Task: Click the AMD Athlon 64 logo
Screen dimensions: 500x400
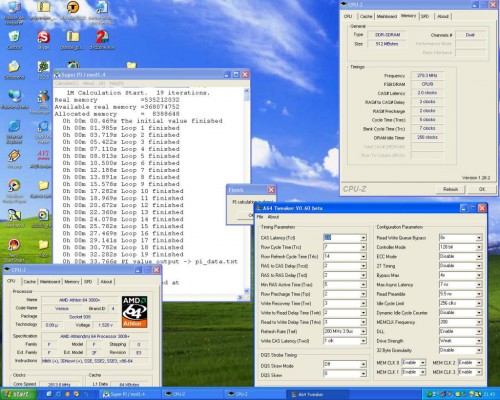Action: [134, 312]
